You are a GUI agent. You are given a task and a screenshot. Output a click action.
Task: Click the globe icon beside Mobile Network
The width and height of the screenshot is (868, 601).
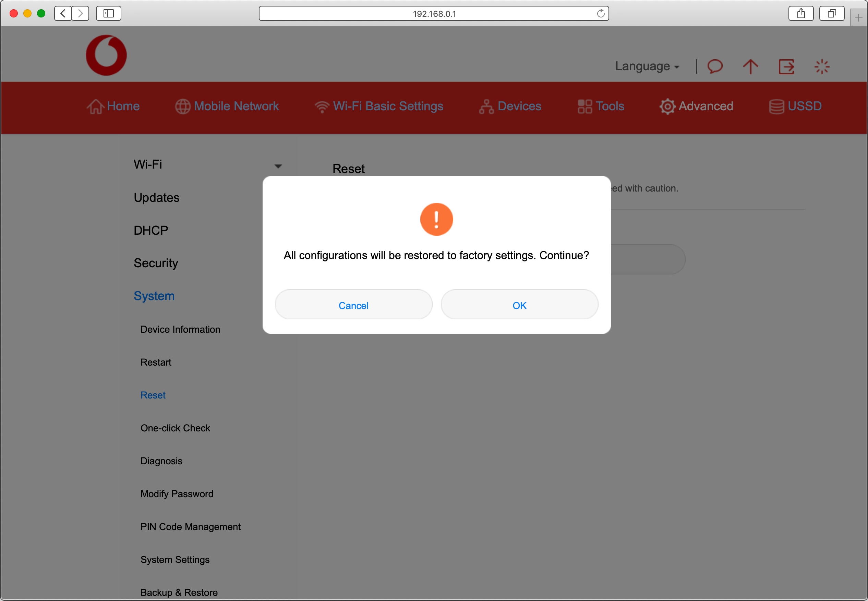(183, 106)
